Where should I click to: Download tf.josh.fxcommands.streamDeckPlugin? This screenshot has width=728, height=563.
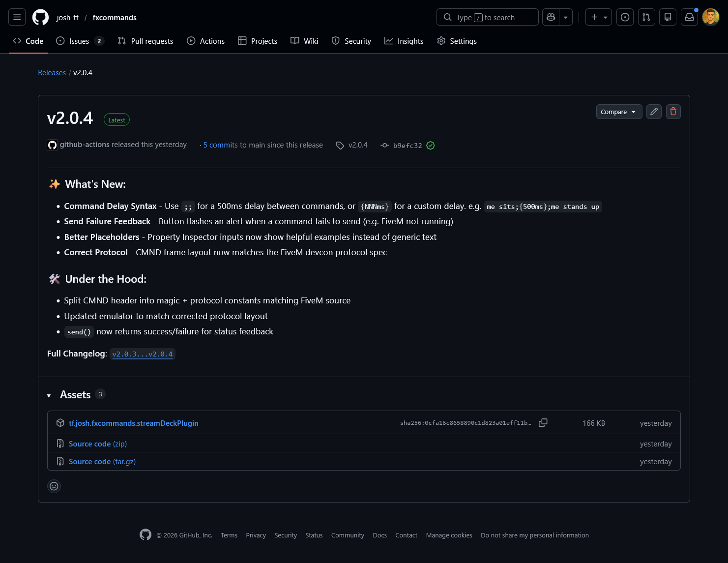click(134, 423)
